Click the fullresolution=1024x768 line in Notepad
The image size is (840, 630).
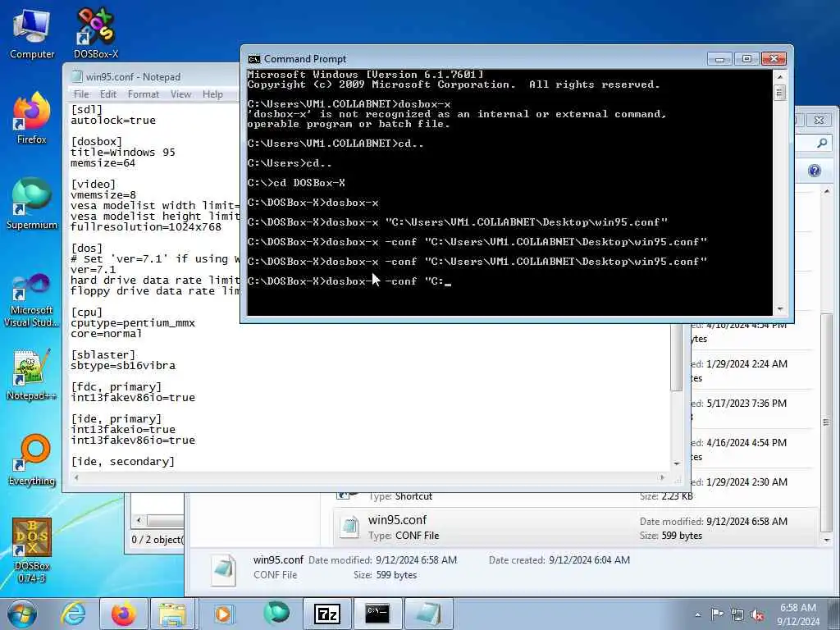[x=146, y=226]
